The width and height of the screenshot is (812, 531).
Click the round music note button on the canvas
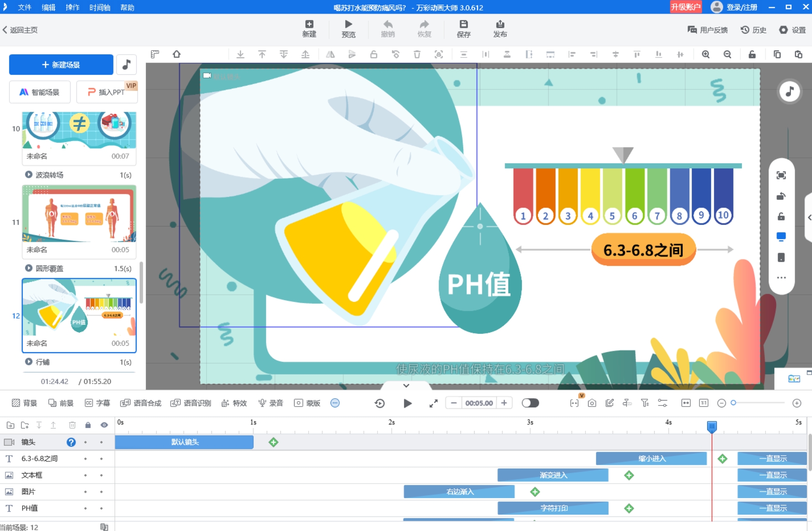(x=790, y=91)
